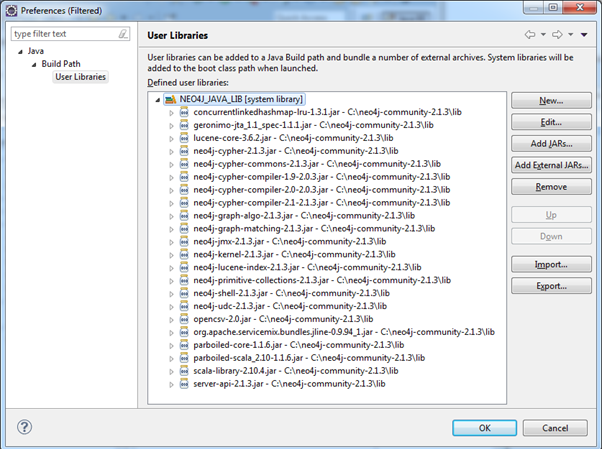Collapse the Java tree node
This screenshot has width=603, height=449.
point(20,52)
